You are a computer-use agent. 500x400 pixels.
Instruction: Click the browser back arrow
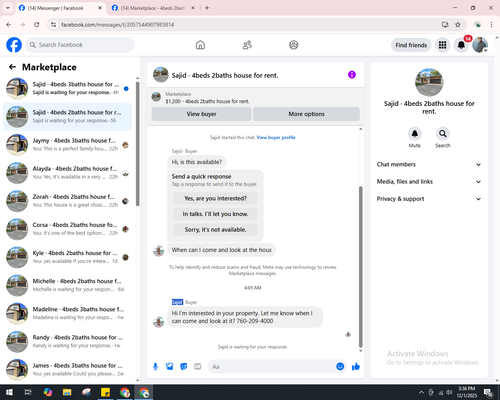(9, 25)
